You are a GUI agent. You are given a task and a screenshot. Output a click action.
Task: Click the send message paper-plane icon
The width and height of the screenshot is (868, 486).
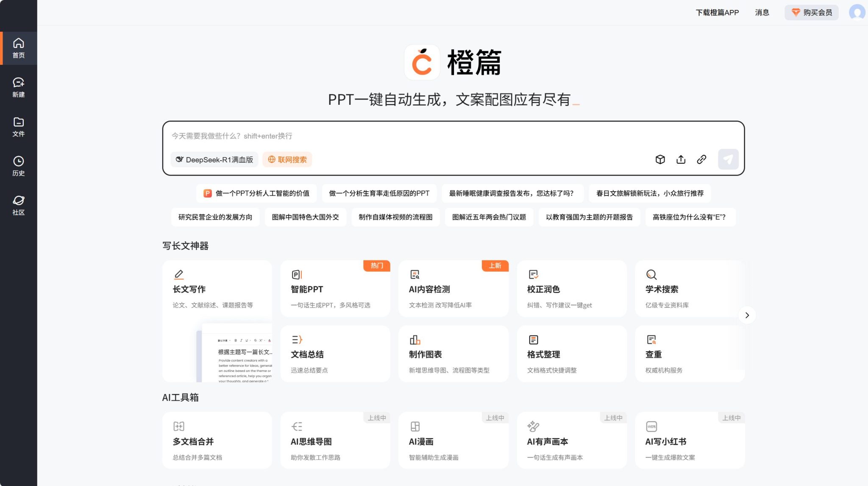click(x=728, y=159)
